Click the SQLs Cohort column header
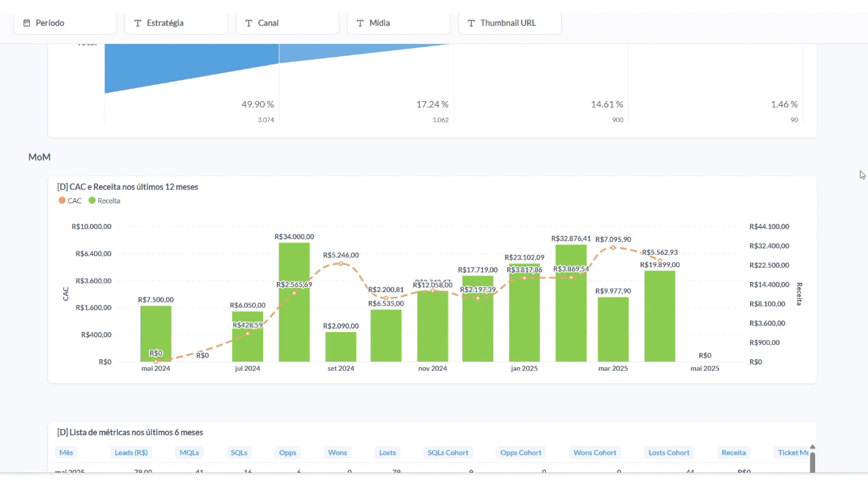The image size is (868, 488). click(448, 453)
